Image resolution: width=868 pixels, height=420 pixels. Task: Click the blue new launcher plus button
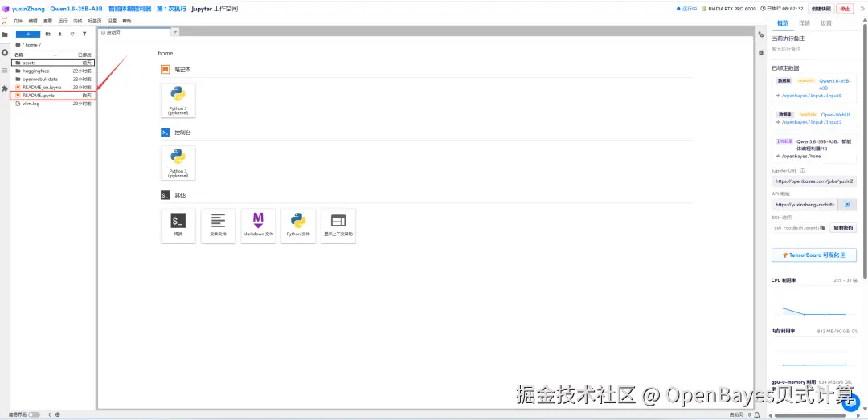(x=27, y=34)
